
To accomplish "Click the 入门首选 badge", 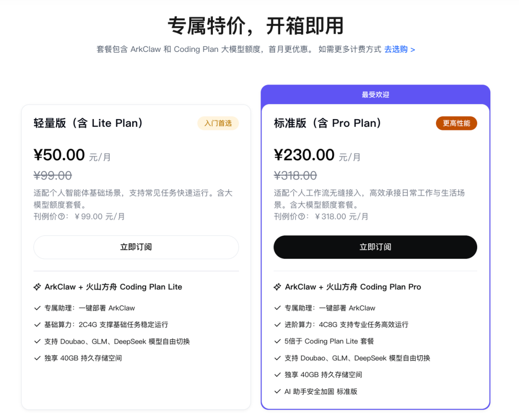I will (x=218, y=123).
